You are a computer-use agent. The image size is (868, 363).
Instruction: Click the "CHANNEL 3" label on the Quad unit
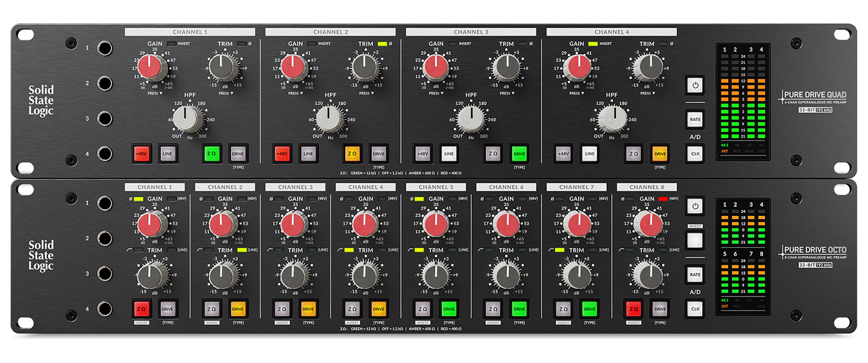[471, 32]
